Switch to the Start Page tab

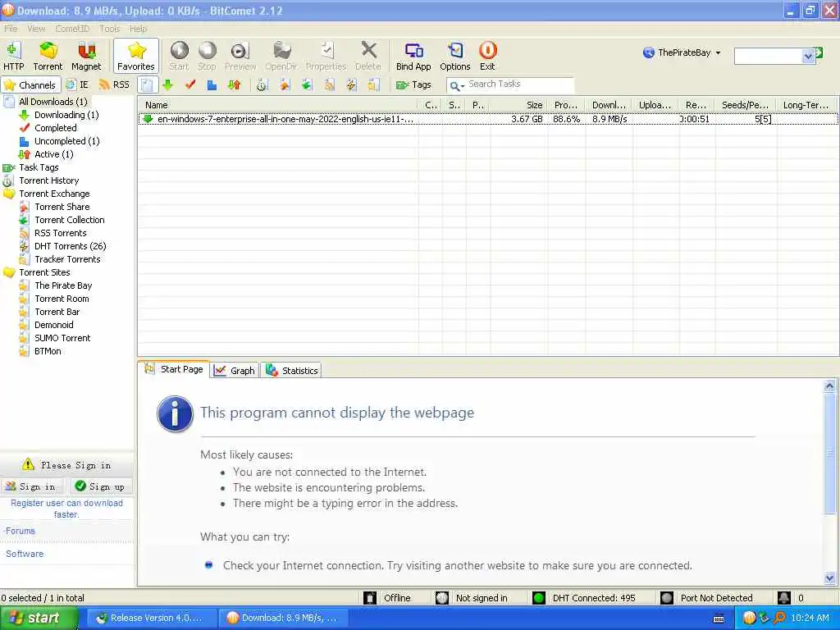174,369
